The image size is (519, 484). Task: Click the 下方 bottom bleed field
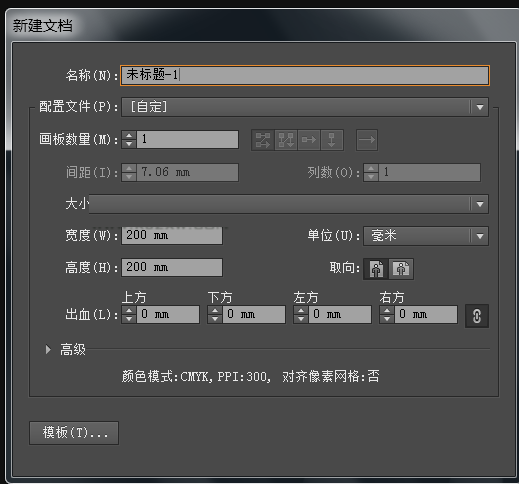[x=254, y=314]
